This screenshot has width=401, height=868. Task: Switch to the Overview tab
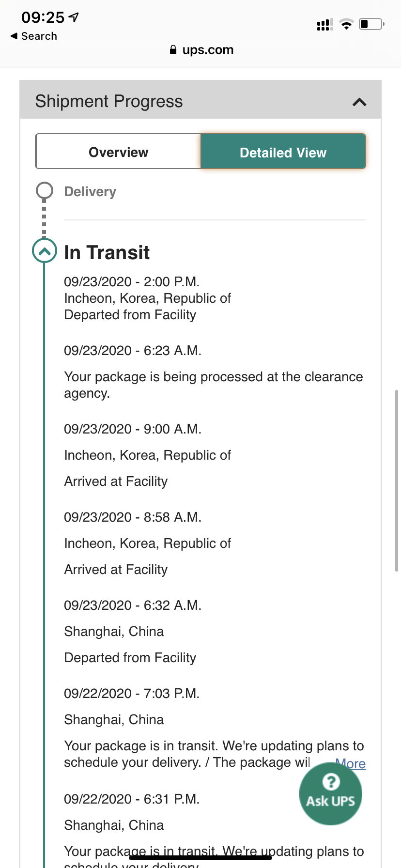coord(118,152)
